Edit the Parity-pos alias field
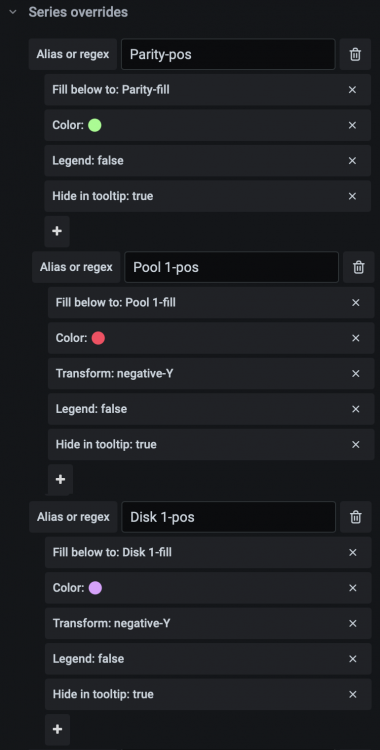380x750 pixels. 228,55
